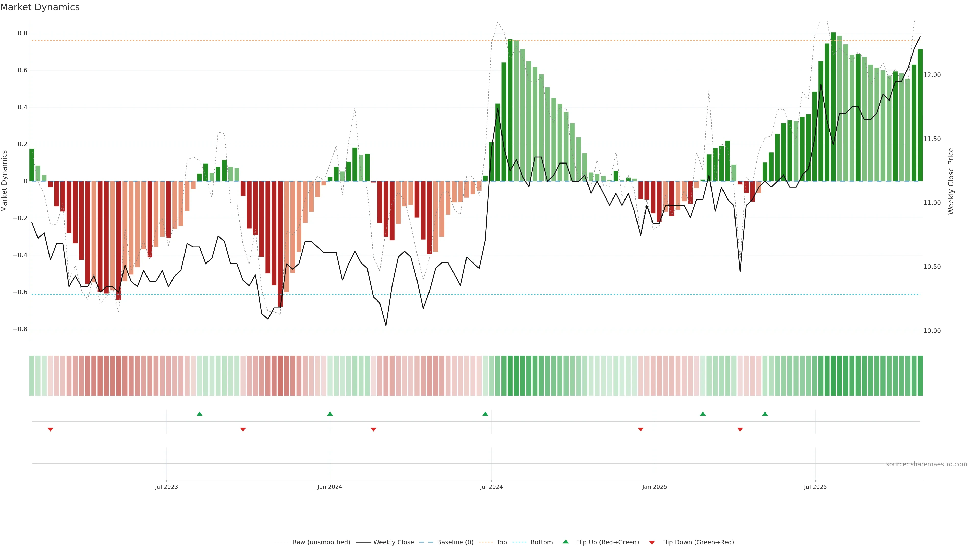Screen dimensions: 980x551
Task: Click red Flip Down triangle just before Jan 2025
Action: [x=641, y=429]
